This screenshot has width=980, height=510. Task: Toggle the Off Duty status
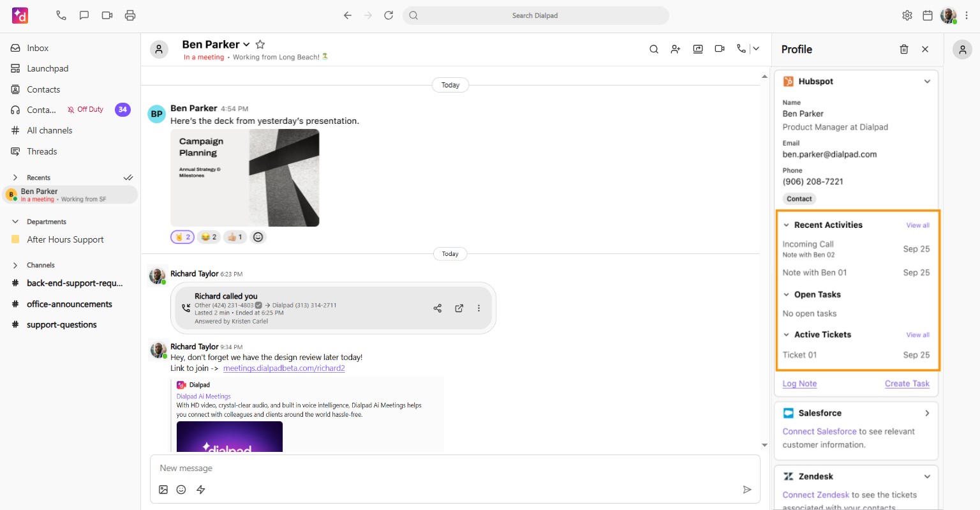coord(85,110)
